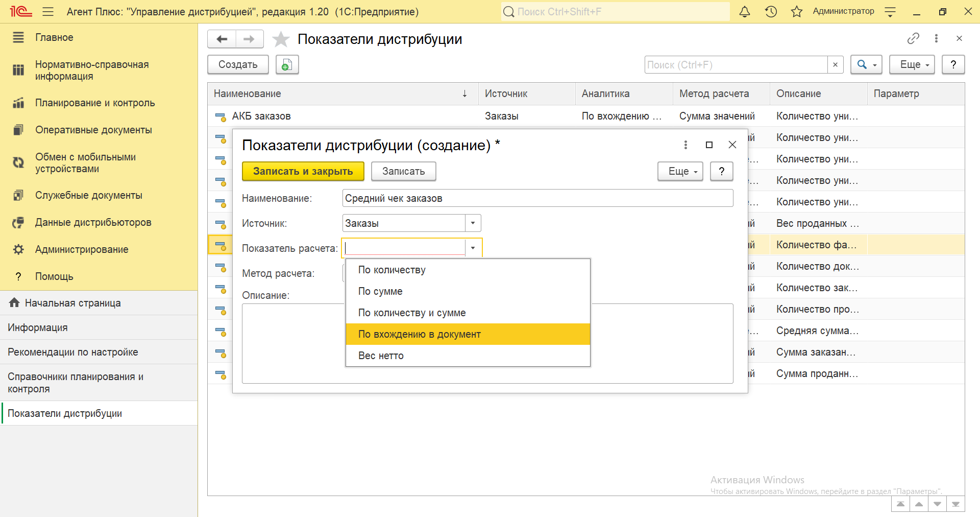Open the three-dot menu of the list form
980x517 pixels.
pos(936,38)
